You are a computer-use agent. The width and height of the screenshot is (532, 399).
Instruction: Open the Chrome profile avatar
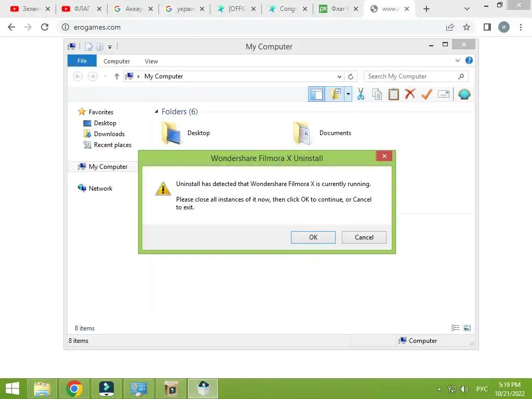[504, 27]
